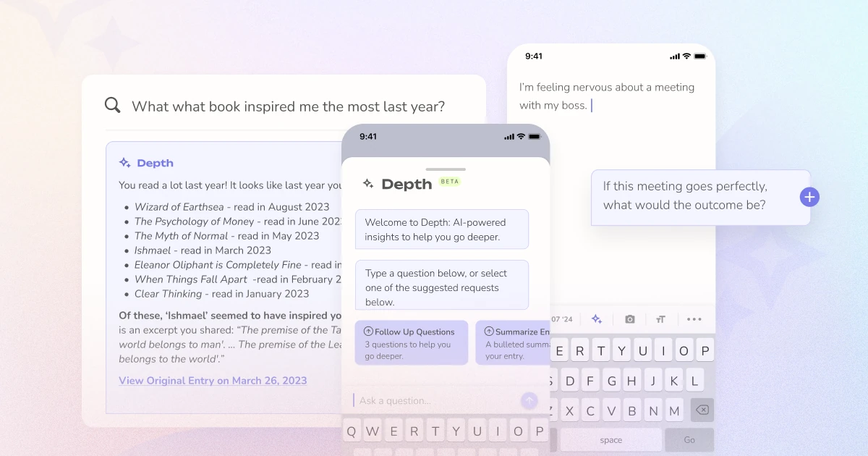Tap the journal entry text about the boss meeting
868x456 pixels.
click(607, 96)
